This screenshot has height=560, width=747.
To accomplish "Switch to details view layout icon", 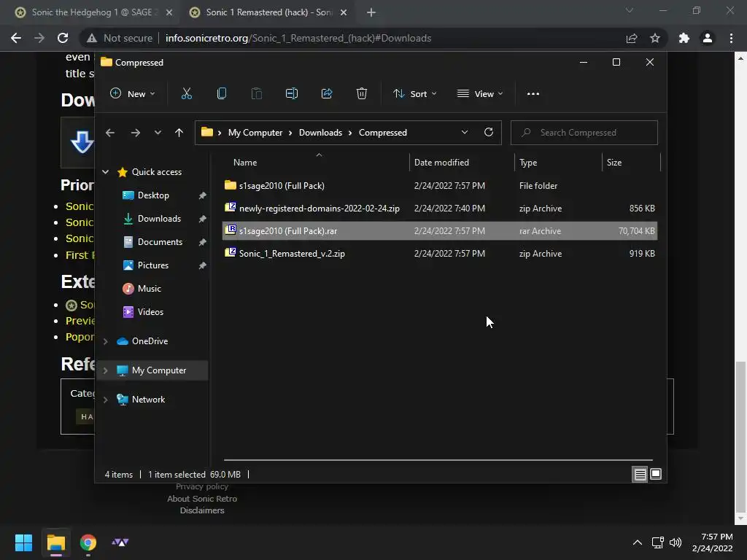I will (x=640, y=474).
